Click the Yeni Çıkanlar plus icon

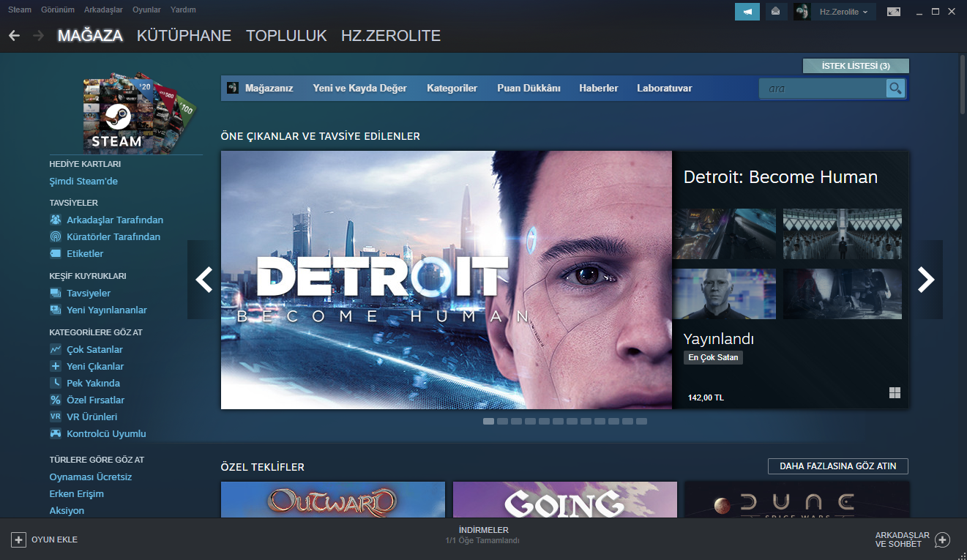pos(56,366)
